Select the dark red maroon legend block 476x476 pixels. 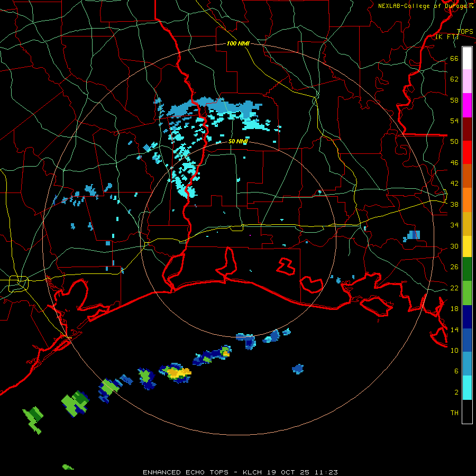[x=467, y=129]
